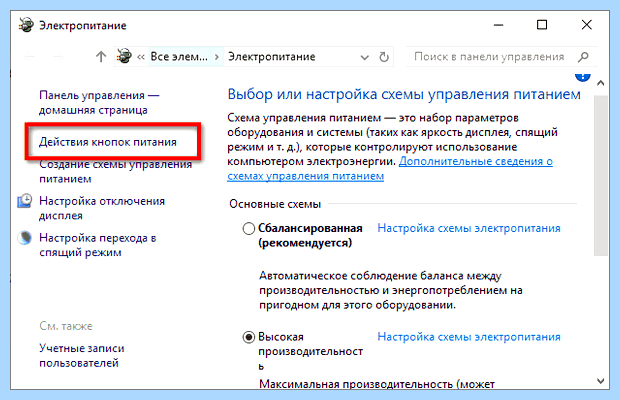Minimize the Электропитание window

coord(498,25)
